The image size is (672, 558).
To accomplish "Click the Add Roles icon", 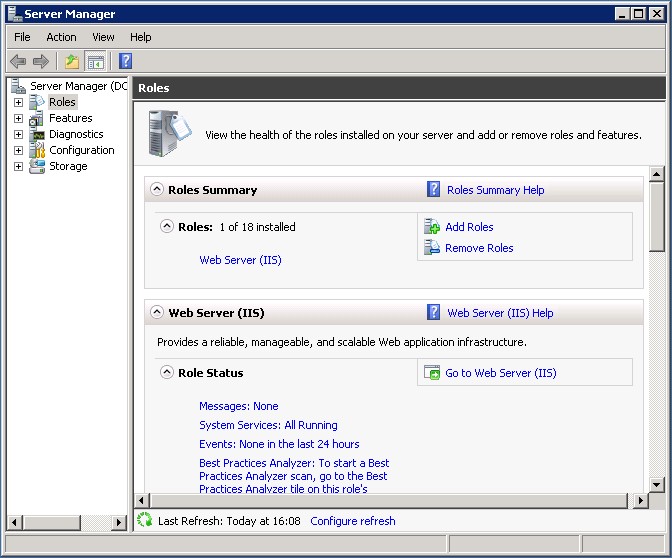I will click(x=432, y=227).
